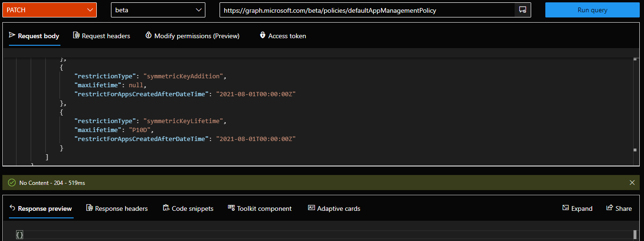Viewport: 644px width, 241px height.
Task: Dismiss the No Content 204 status banner
Action: [632, 183]
